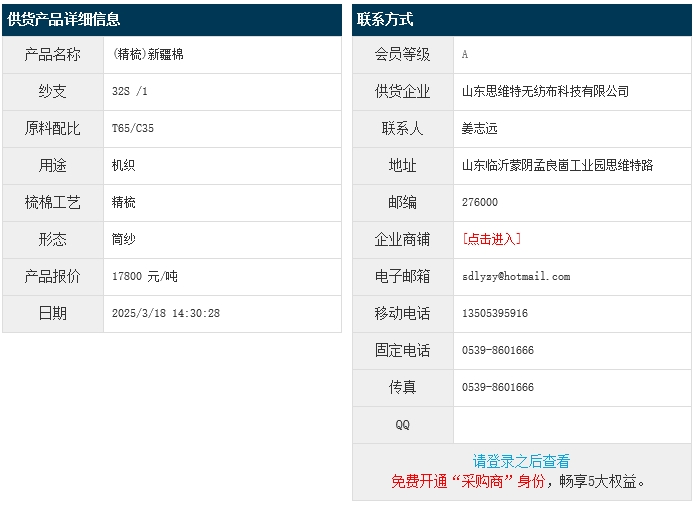The image size is (698, 509).
Task: Click the product name (精梳)新疆棉
Action: [x=148, y=54]
